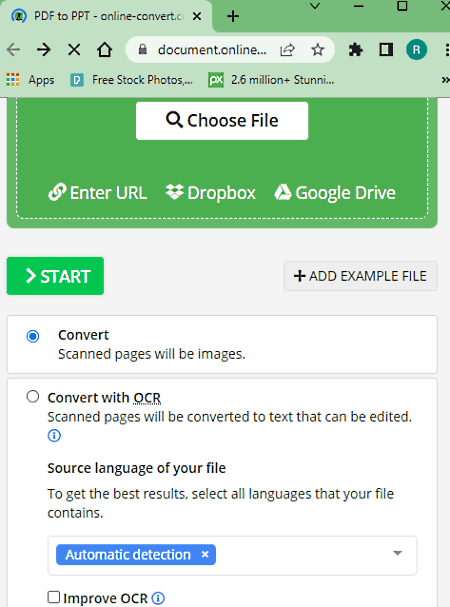Image resolution: width=450 pixels, height=607 pixels.
Task: Click the browser forward arrow
Action: click(44, 50)
